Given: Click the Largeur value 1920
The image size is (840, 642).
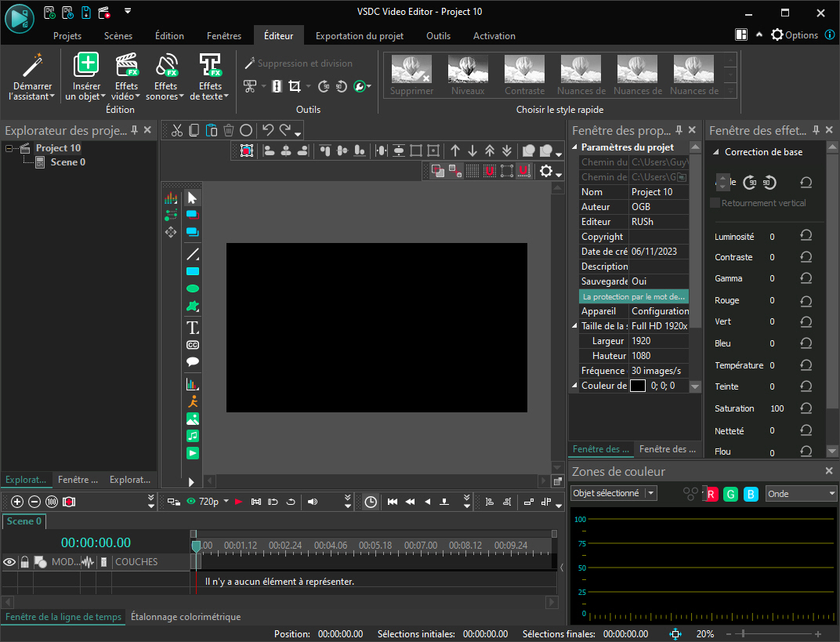Looking at the screenshot, I should pyautogui.click(x=659, y=341).
